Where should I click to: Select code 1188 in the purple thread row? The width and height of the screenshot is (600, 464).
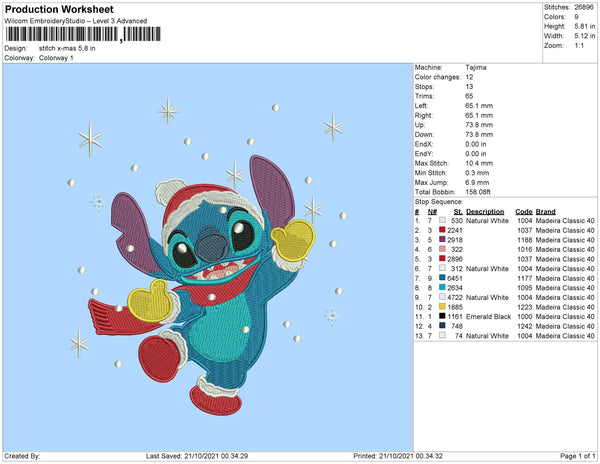click(x=524, y=240)
